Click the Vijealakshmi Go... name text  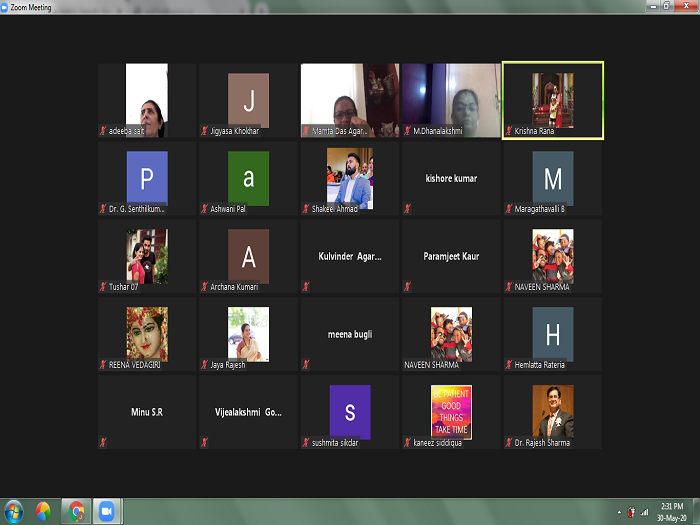click(248, 412)
